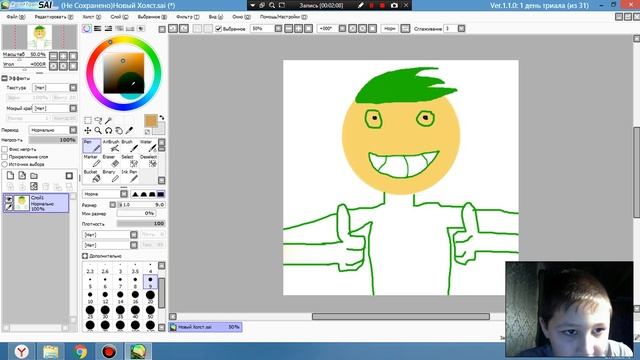
Task: Create a new linework layer
Action: [22, 176]
